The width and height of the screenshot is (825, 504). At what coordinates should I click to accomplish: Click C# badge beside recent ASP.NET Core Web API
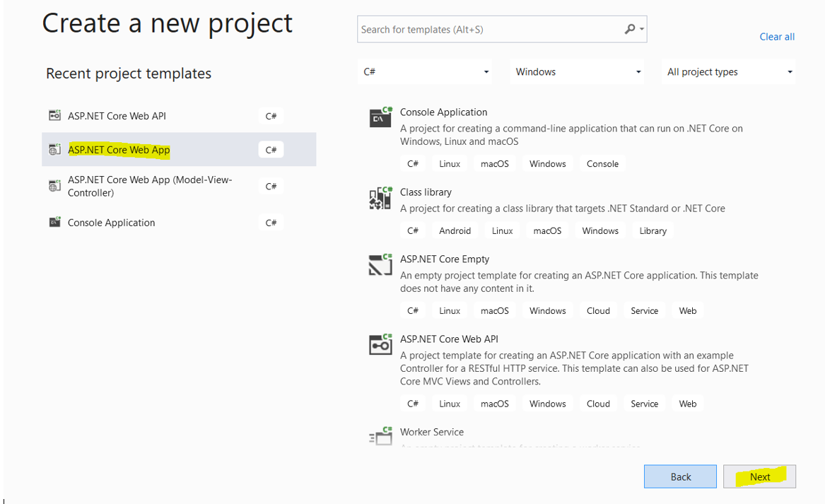271,116
